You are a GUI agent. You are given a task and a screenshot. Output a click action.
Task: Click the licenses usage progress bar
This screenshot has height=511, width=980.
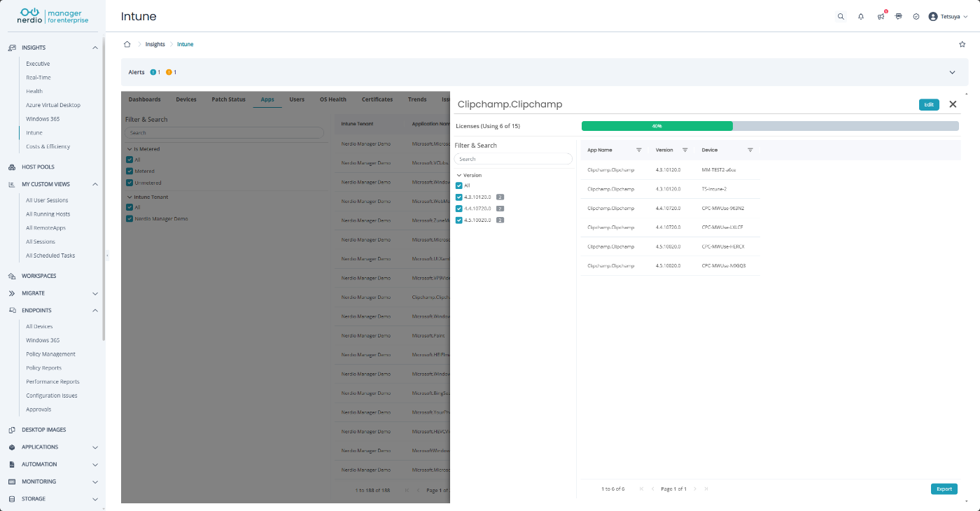770,126
